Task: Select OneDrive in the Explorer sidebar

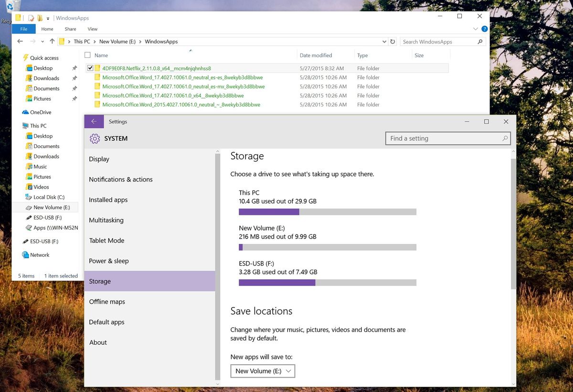Action: click(x=39, y=112)
